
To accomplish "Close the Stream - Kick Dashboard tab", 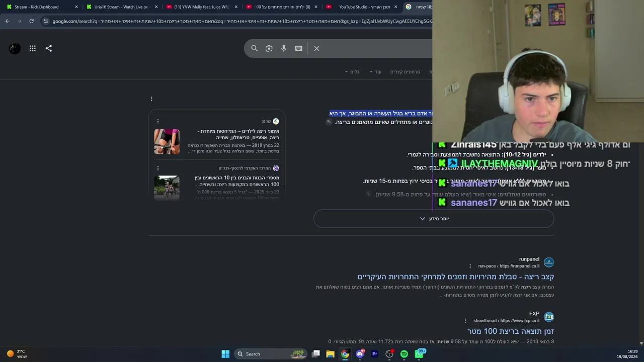I will pyautogui.click(x=76, y=7).
